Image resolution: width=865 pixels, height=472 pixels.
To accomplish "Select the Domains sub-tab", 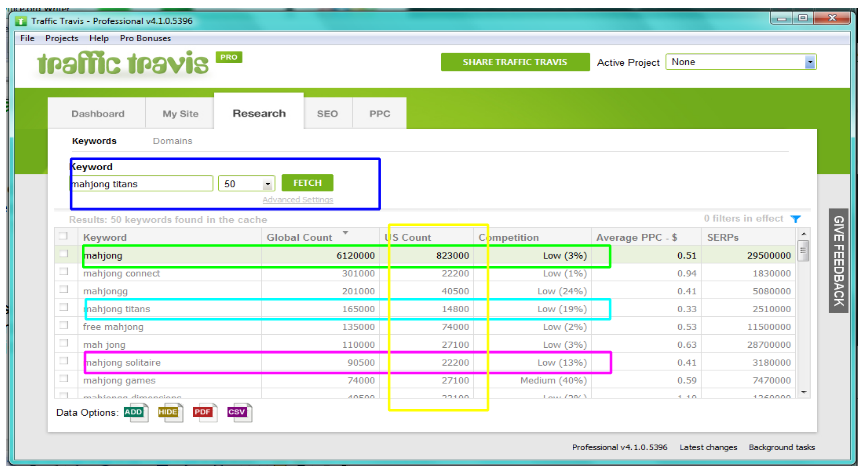I will 173,141.
